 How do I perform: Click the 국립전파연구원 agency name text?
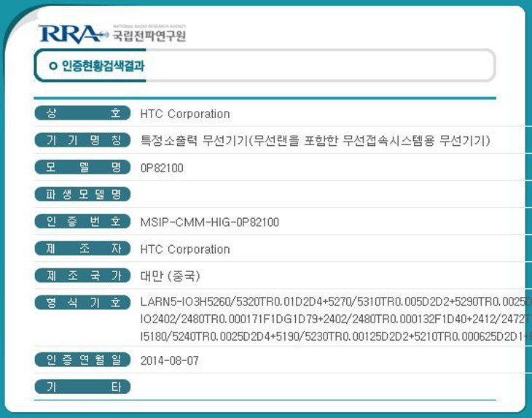[x=149, y=35]
